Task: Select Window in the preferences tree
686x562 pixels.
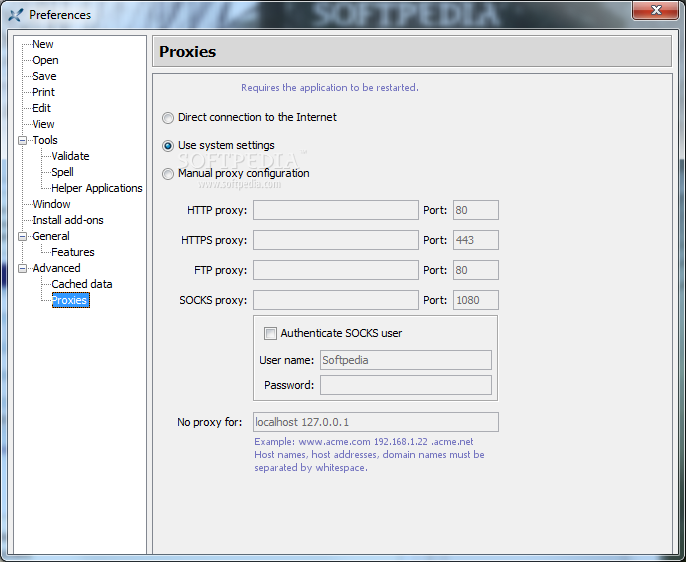Action: click(51, 204)
